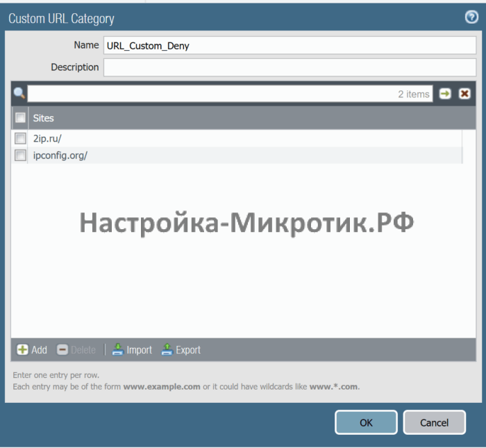Open the help icon in dialog title
486x448 pixels.
tap(471, 17)
